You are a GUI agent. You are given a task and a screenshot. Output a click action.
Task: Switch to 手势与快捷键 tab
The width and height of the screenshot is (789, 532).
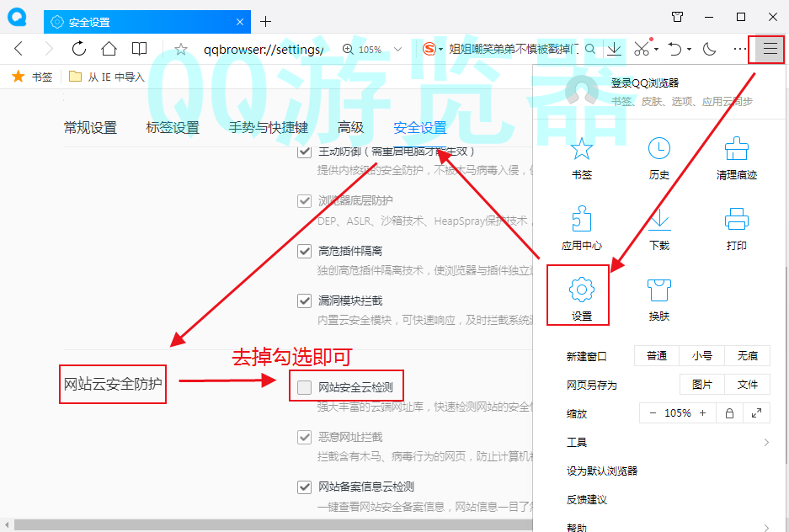pos(269,128)
